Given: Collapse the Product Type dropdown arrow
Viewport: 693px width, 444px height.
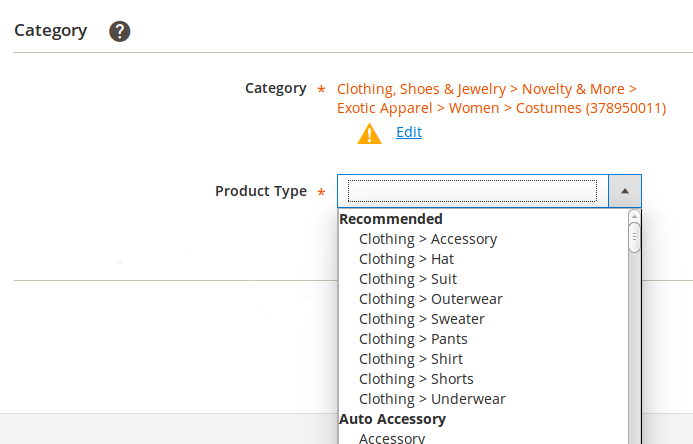Looking at the screenshot, I should click(624, 190).
